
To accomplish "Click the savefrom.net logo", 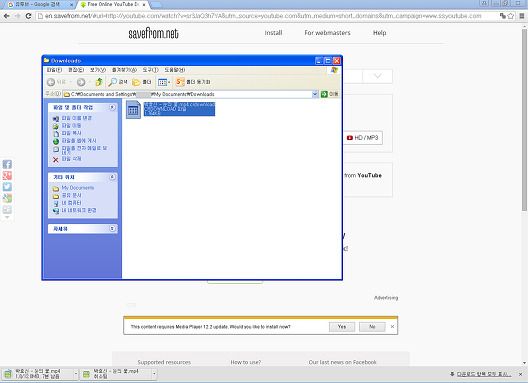I will tap(153, 33).
